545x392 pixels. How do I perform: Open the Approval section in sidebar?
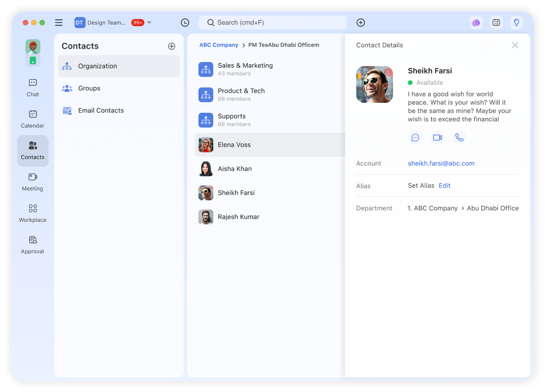click(x=33, y=244)
